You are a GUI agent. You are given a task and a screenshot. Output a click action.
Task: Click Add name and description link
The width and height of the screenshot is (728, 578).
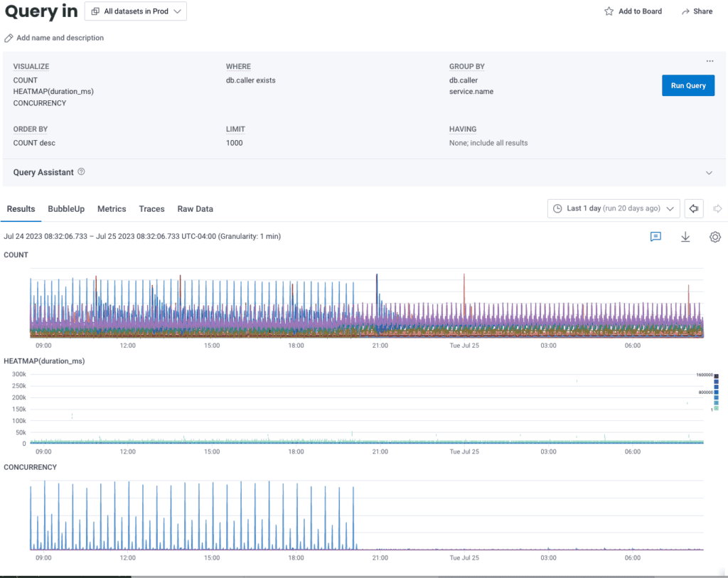pyautogui.click(x=60, y=38)
